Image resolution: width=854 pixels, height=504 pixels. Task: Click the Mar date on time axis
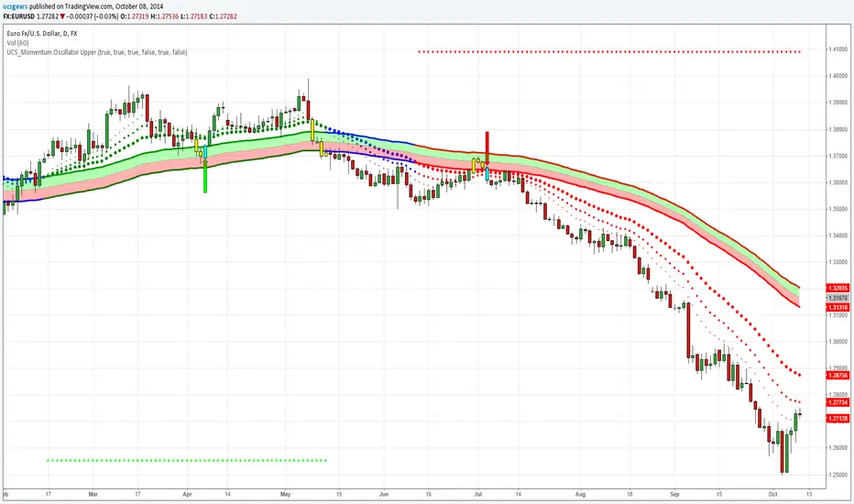(93, 494)
